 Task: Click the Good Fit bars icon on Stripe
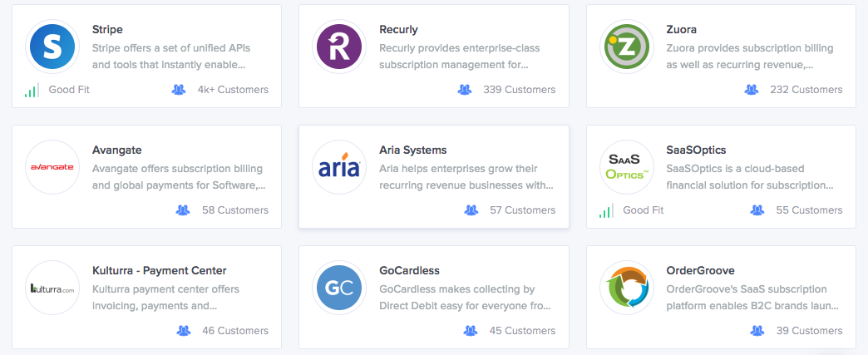[x=32, y=90]
